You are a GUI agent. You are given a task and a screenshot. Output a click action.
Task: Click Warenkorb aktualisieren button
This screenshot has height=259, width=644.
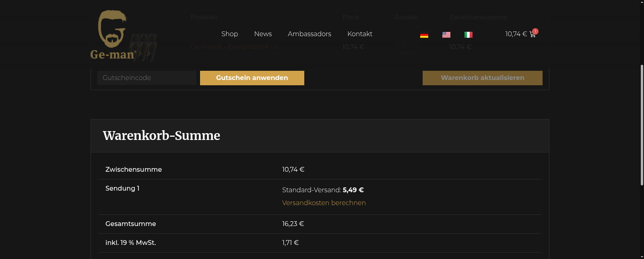(483, 78)
